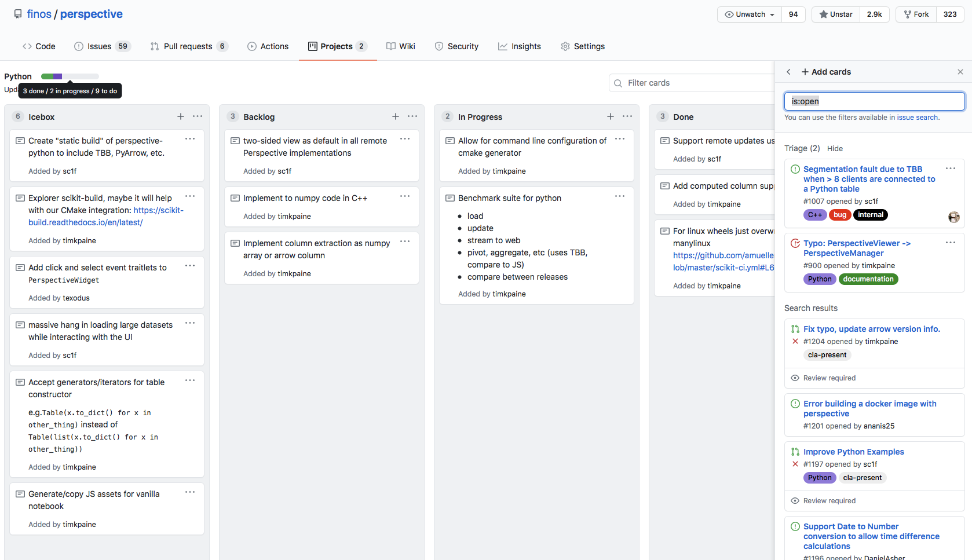Open menu for Explorer scikit-build card
This screenshot has height=560, width=972.
[x=190, y=196]
